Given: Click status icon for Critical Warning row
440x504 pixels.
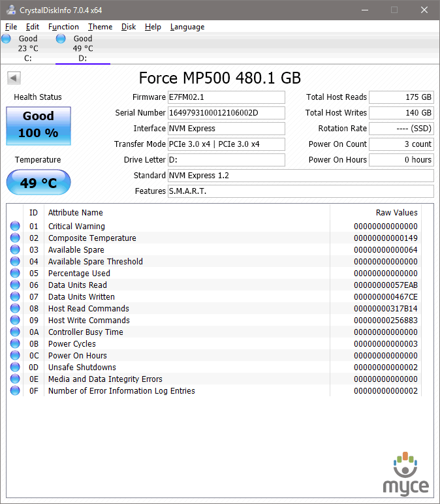Looking at the screenshot, I should coord(15,226).
